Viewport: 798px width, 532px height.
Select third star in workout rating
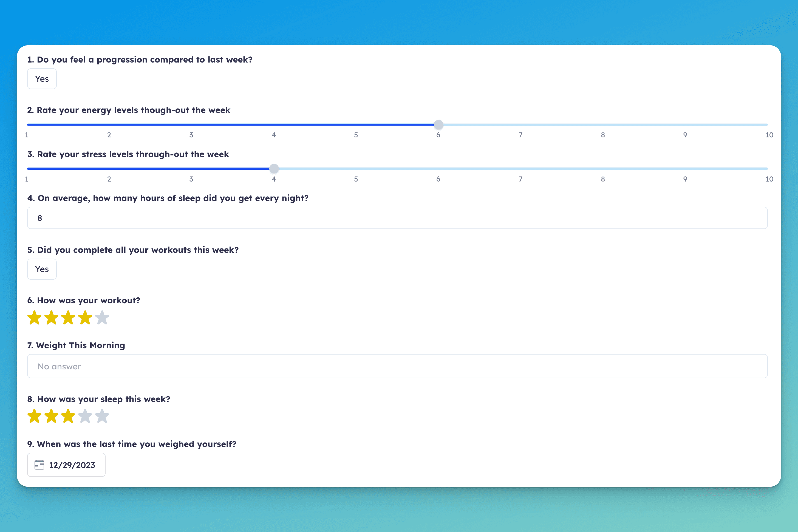pyautogui.click(x=68, y=318)
